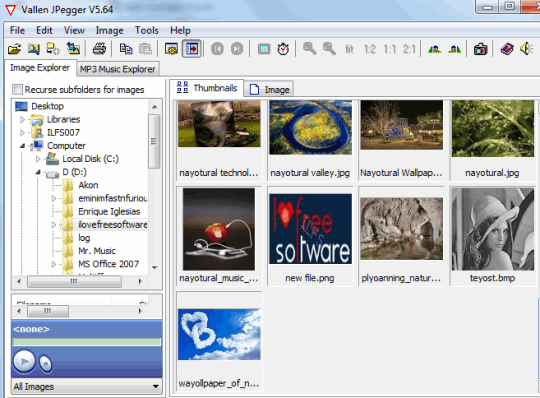The image size is (540, 398).
Task: Open the File menu
Action: point(17,30)
